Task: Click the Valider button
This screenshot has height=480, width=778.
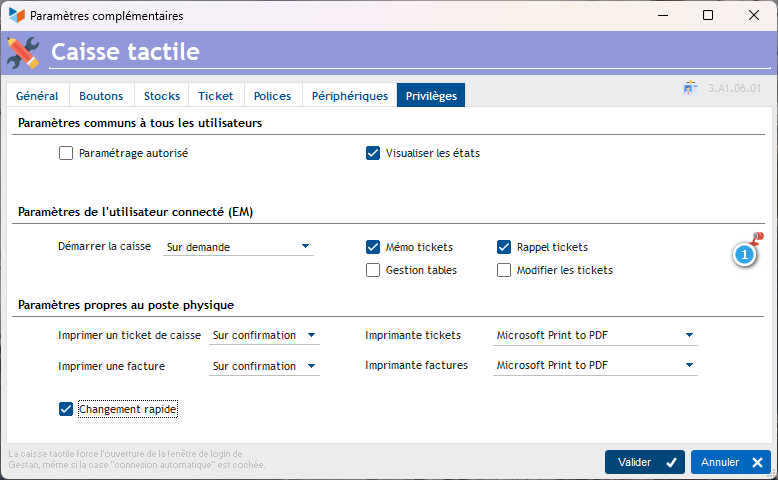Action: point(644,462)
